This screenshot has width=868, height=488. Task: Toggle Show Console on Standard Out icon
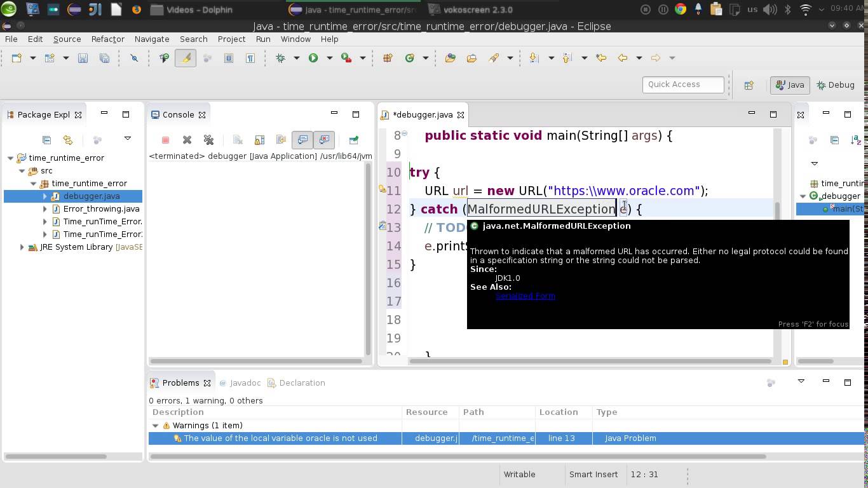pyautogui.click(x=302, y=140)
